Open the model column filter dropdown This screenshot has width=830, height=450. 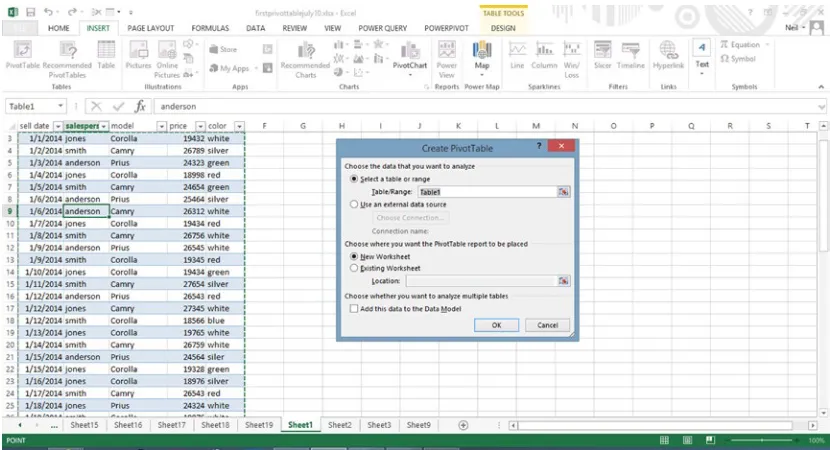click(161, 126)
